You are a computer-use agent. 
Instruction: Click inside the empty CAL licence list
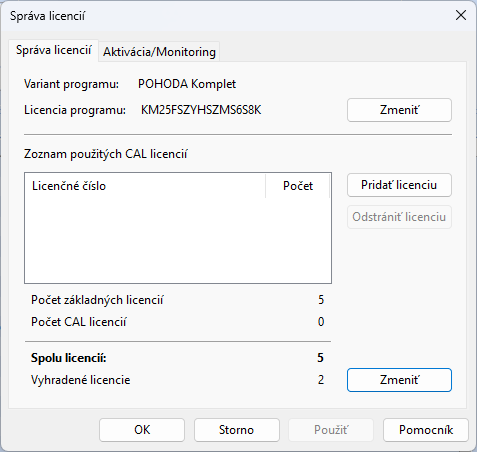coord(178,241)
